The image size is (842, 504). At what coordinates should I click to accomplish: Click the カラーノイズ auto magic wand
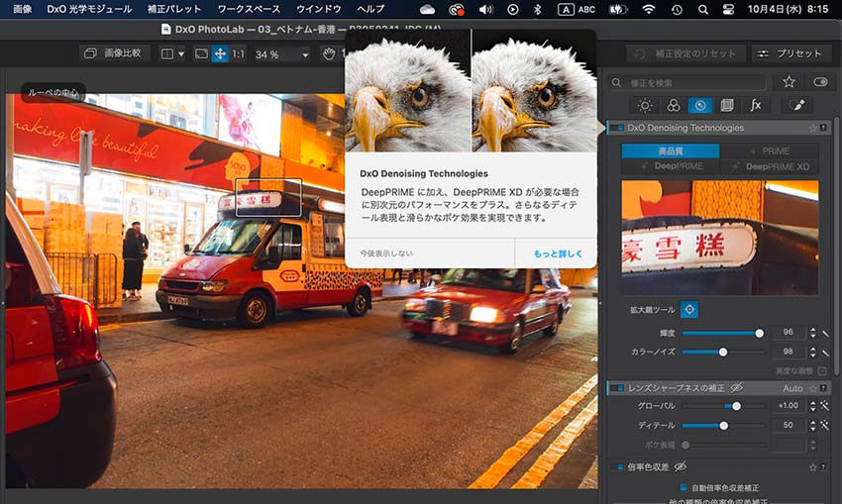point(825,353)
